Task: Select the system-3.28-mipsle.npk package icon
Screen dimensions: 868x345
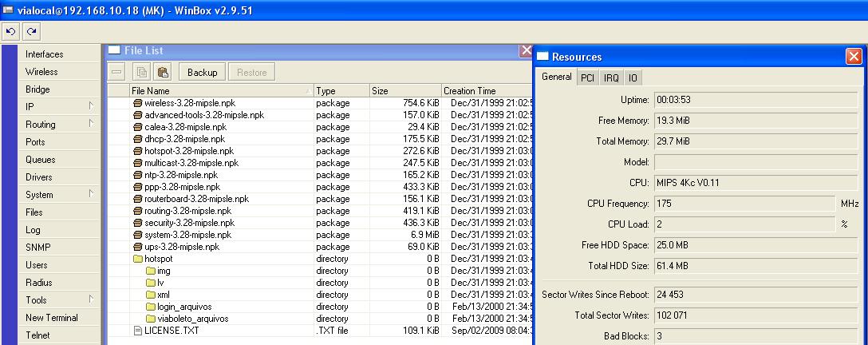Action: click(x=138, y=235)
